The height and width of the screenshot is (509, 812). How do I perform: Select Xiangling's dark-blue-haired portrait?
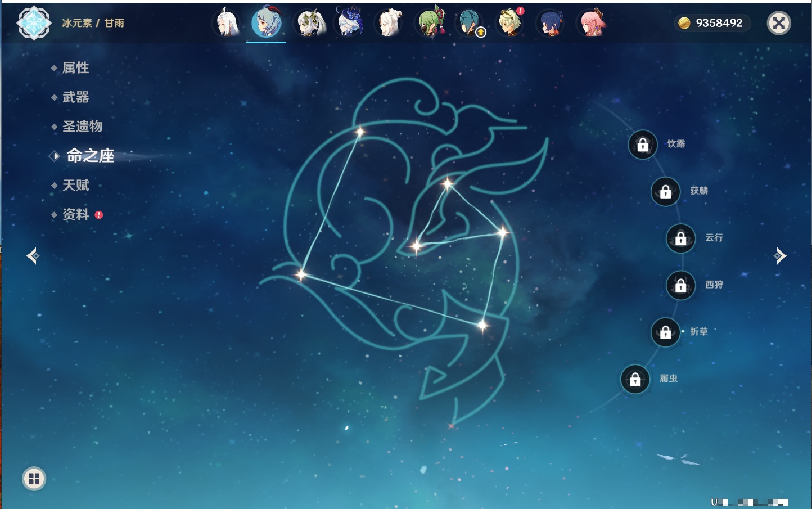tap(551, 23)
